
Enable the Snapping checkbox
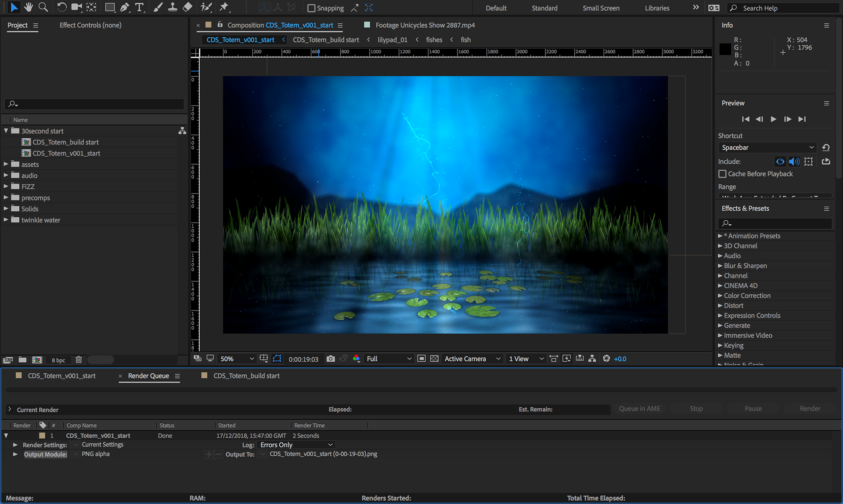coord(311,8)
